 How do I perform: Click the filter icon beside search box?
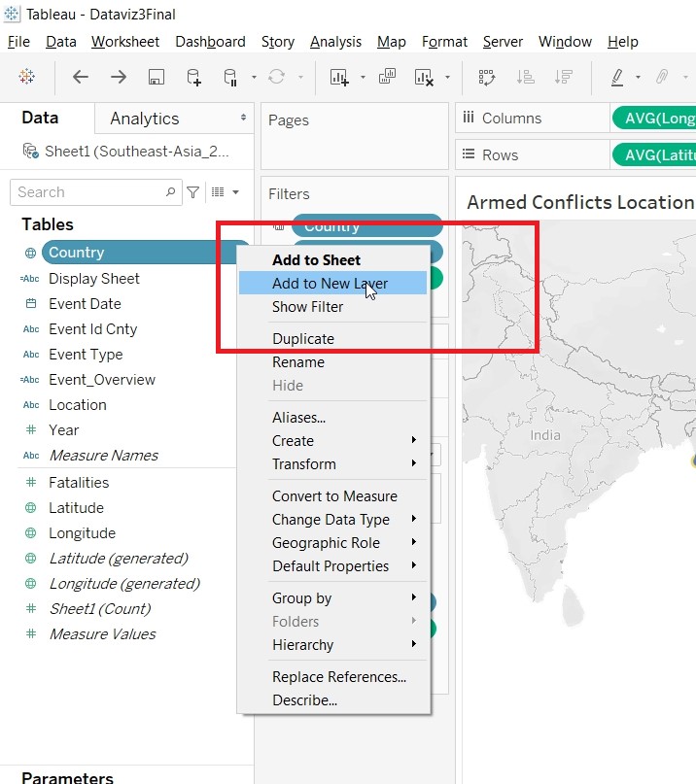point(193,192)
